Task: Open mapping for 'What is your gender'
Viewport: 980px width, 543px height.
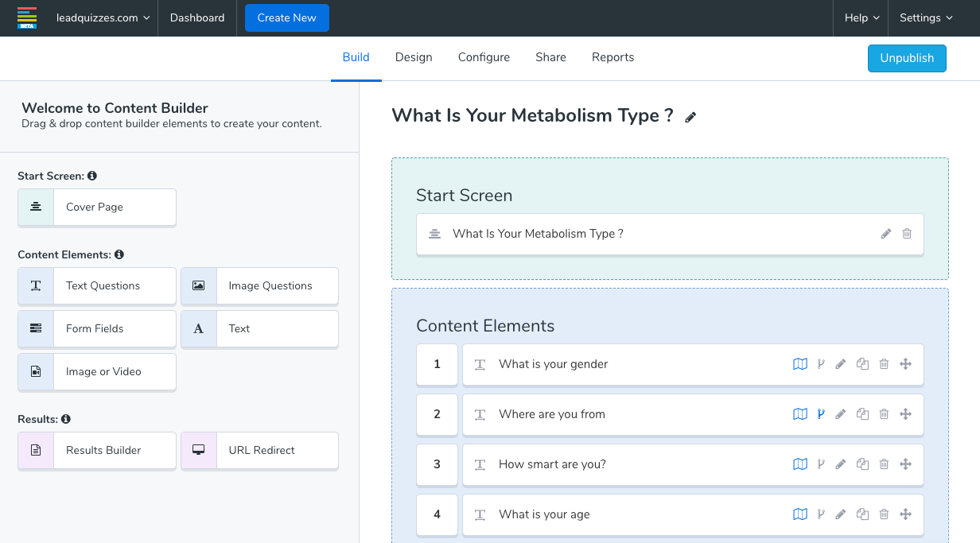Action: point(800,364)
